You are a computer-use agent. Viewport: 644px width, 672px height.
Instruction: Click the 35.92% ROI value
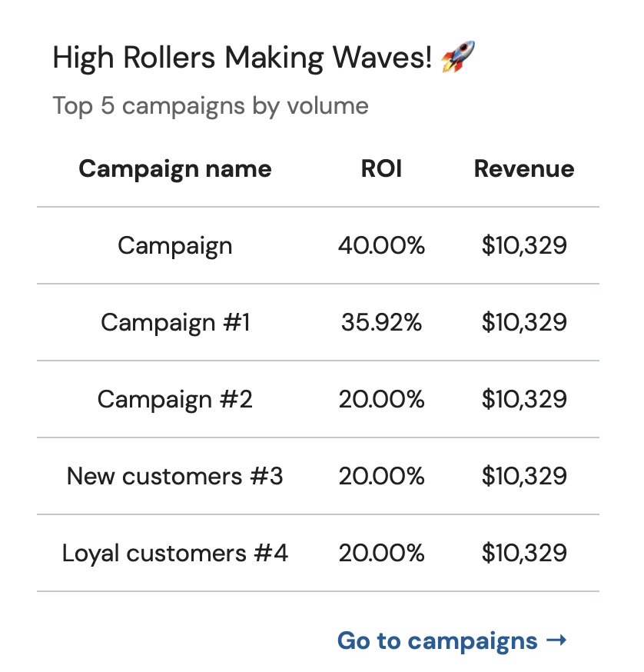tap(381, 322)
